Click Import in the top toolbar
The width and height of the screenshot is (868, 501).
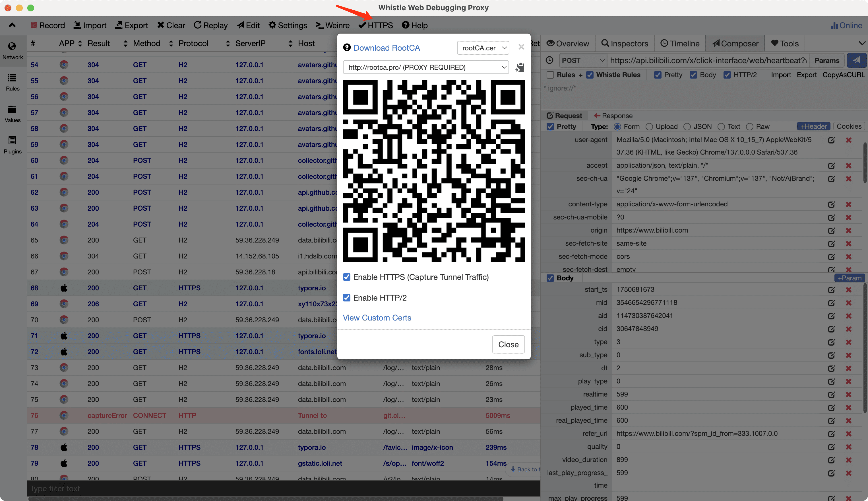(x=90, y=25)
